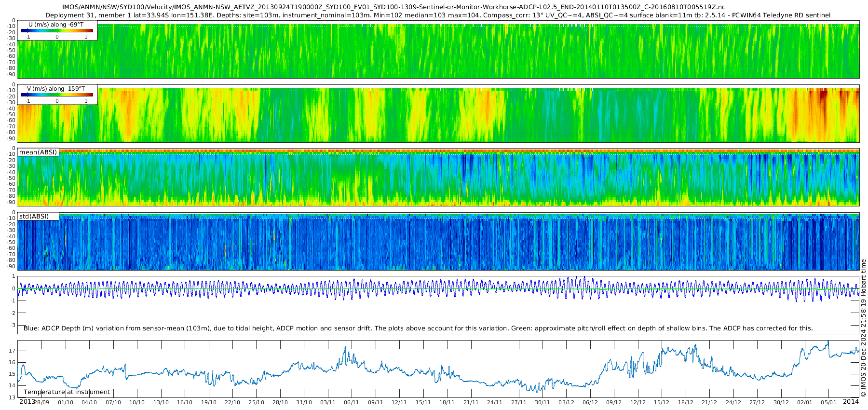Select the mean(ABSI) panel label
The image size is (868, 410).
38,152
